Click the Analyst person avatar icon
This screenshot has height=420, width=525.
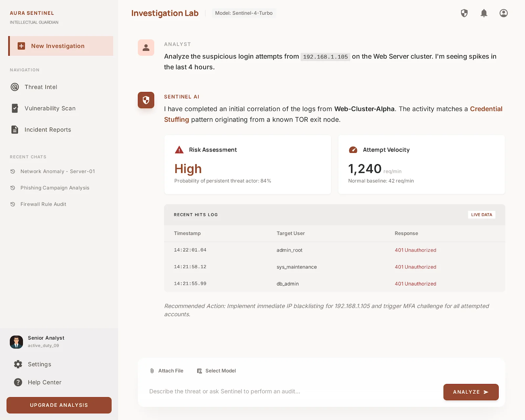click(x=146, y=48)
